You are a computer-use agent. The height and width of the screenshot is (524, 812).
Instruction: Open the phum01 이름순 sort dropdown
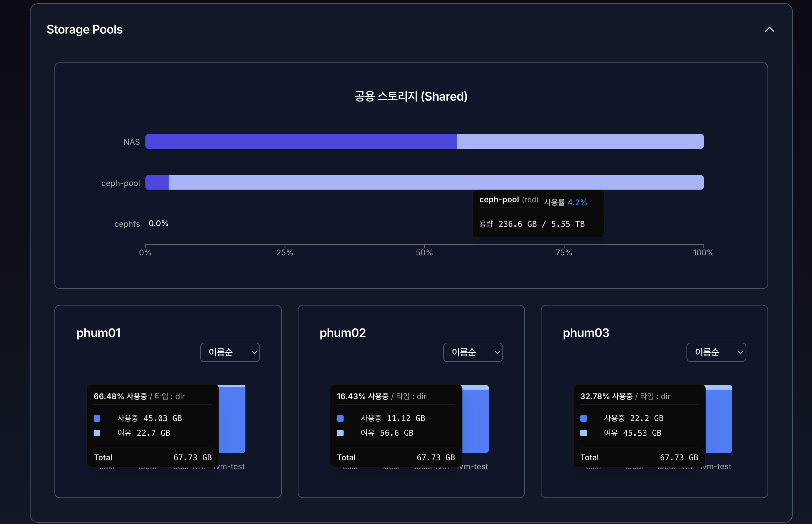click(x=230, y=352)
